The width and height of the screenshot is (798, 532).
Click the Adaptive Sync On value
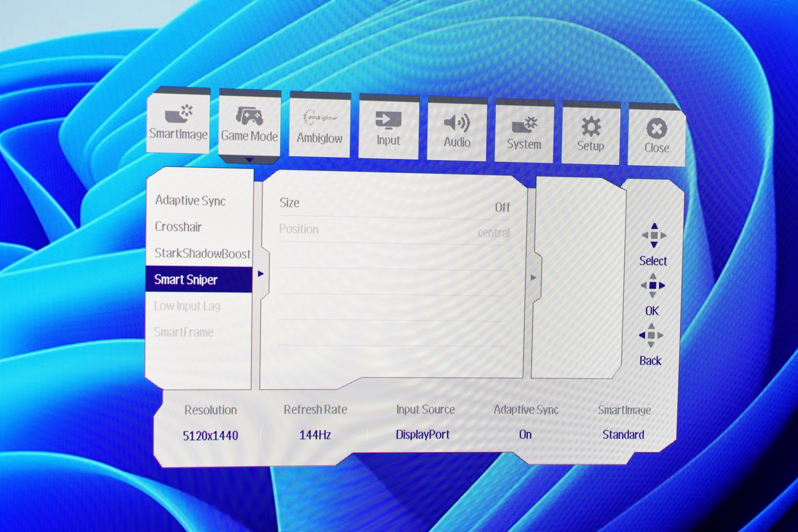point(525,435)
